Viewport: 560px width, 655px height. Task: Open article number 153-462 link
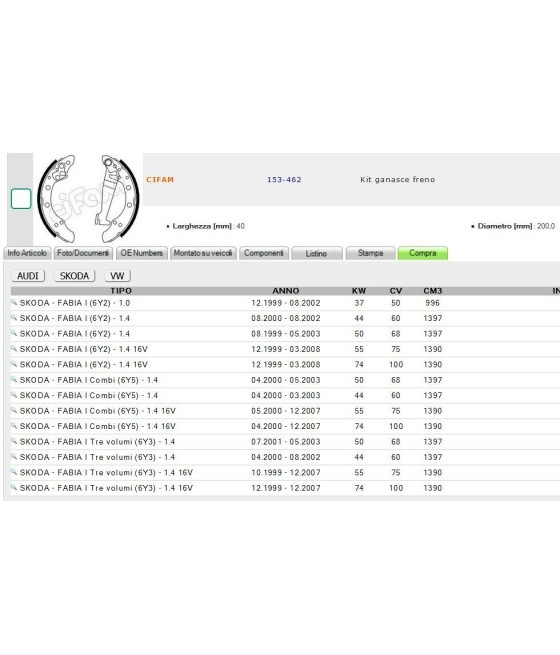click(284, 180)
